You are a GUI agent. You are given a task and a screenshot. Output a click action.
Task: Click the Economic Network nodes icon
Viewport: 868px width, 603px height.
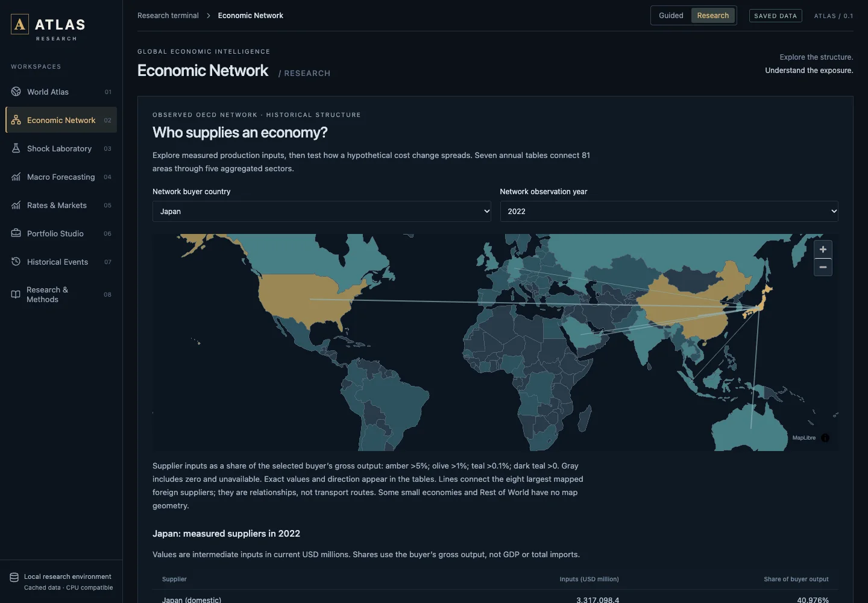pyautogui.click(x=16, y=120)
